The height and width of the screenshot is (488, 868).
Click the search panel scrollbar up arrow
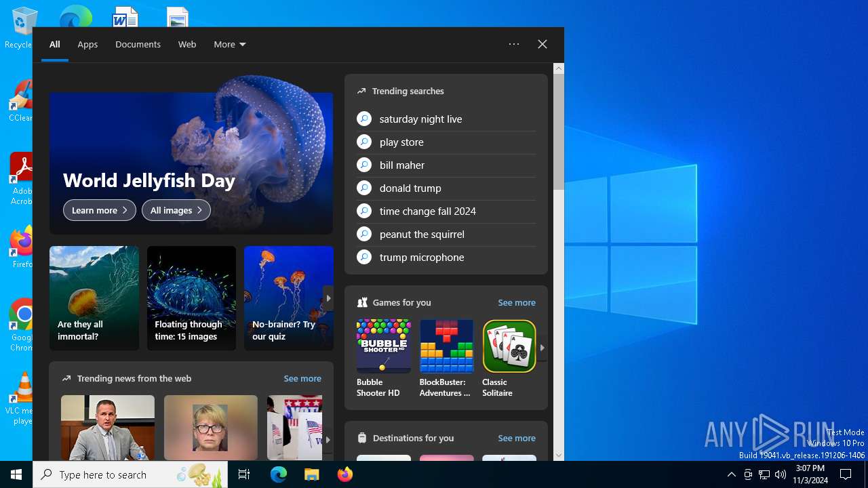tap(559, 68)
